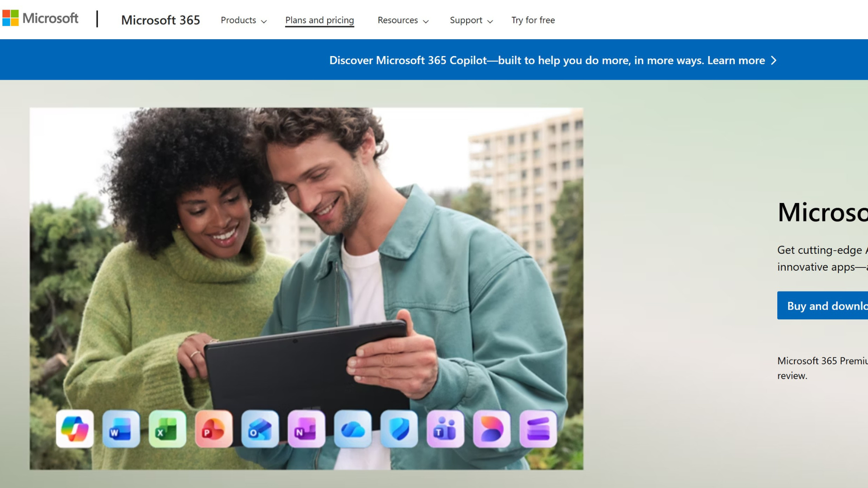Expand the Products dropdown menu
This screenshot has width=868, height=488.
pyautogui.click(x=244, y=20)
